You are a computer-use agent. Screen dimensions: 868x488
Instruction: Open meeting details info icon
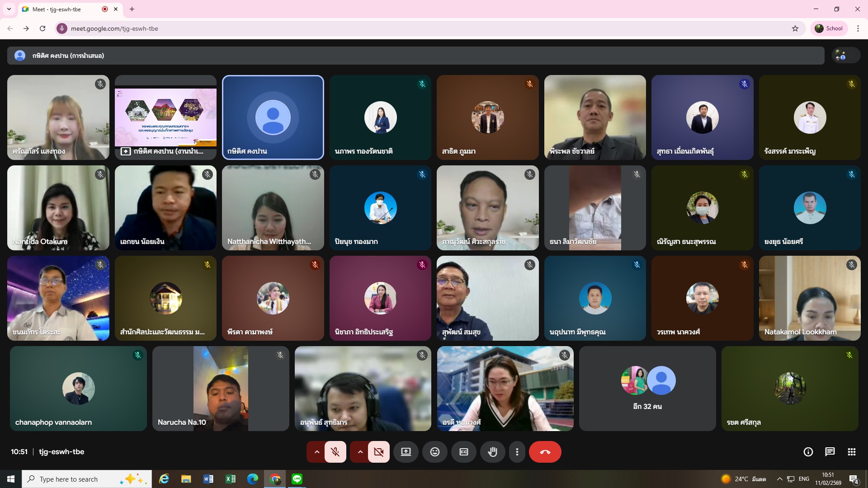[808, 452]
